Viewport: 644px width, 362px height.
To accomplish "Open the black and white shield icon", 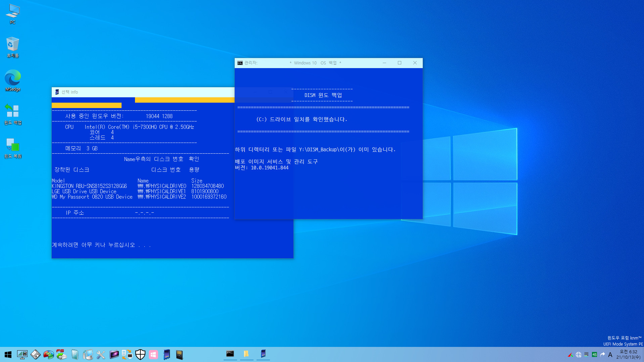I will click(x=140, y=355).
